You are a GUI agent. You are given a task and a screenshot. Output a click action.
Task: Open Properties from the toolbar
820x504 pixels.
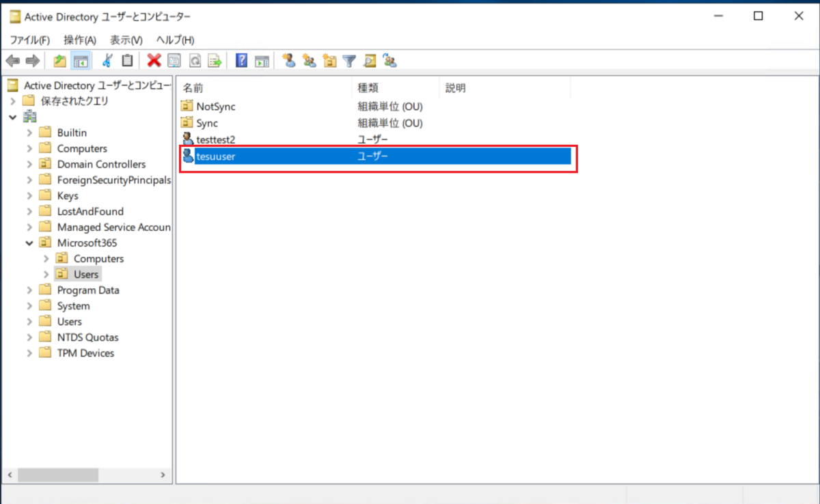(x=174, y=61)
